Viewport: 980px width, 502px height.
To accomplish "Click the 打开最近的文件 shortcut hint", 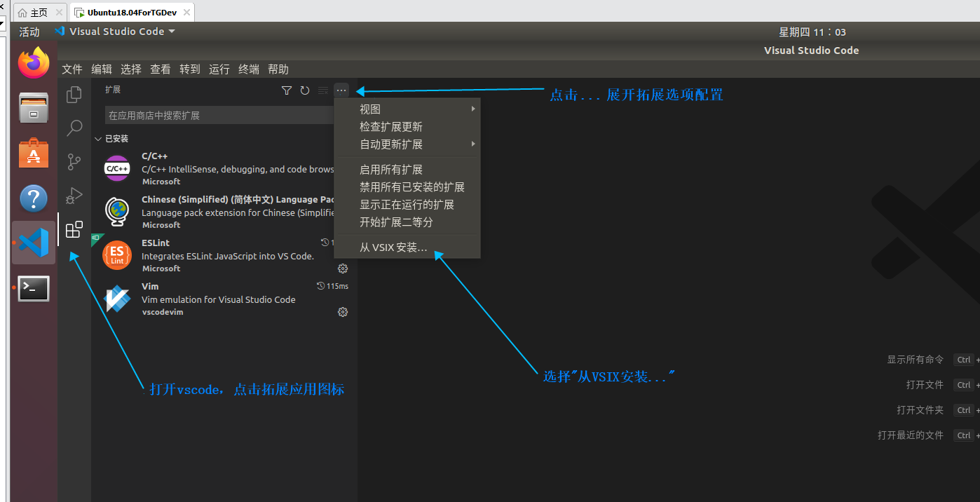I will [911, 435].
